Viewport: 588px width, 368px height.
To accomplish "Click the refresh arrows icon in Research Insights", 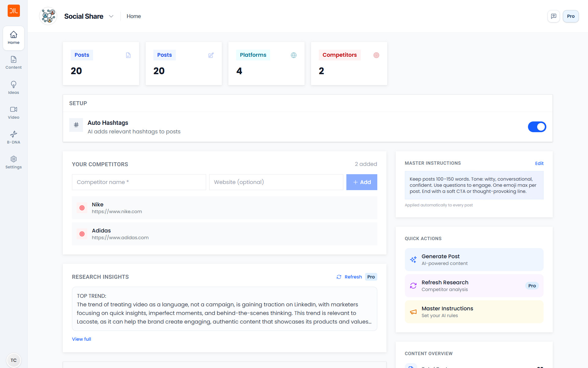I will coord(339,277).
